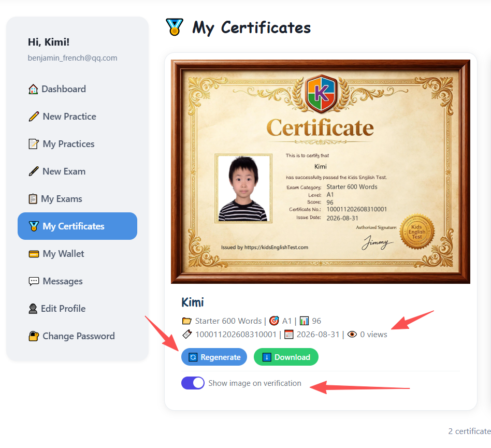Click the A1 level text in details row
Screen dimensions: 491x448
coord(287,321)
